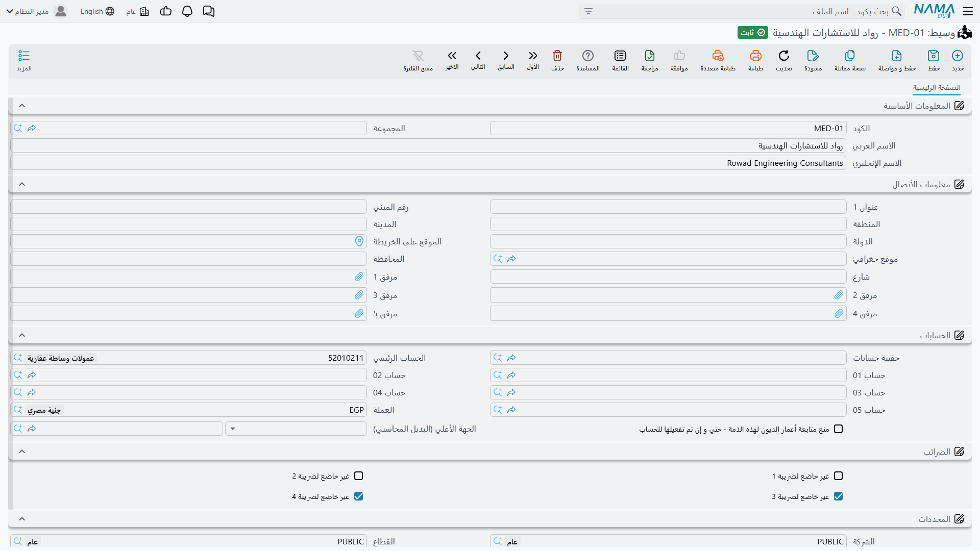The image size is (980, 551).
Task: Switch language to English
Action: click(x=97, y=11)
